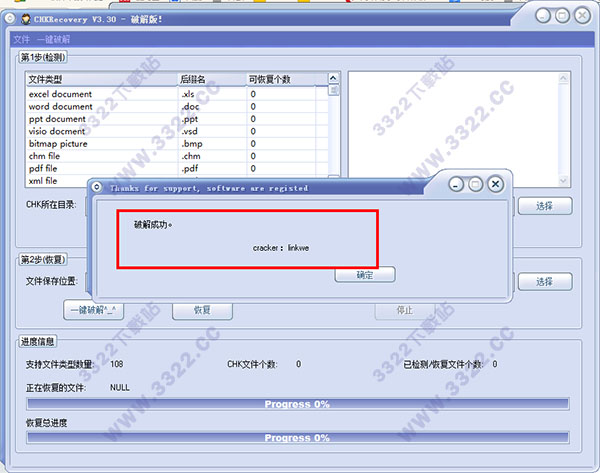Click the 恢复 button
This screenshot has width=600, height=473.
pos(202,310)
